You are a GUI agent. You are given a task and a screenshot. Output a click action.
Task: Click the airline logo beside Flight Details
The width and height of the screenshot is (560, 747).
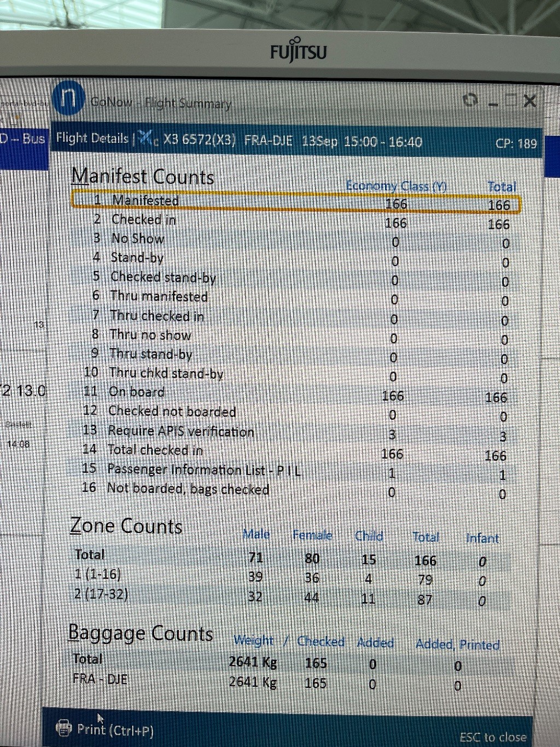click(147, 138)
